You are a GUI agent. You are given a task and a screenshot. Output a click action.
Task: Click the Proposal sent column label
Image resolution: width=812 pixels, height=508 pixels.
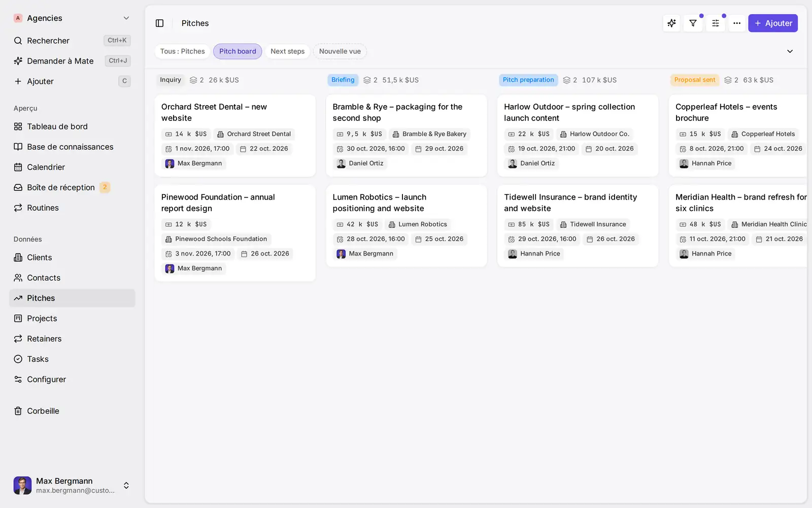[x=695, y=80]
